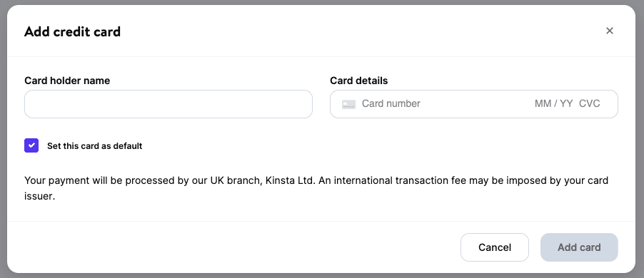Submit with the Add card button
Screen dimensions: 644x278
click(x=579, y=247)
